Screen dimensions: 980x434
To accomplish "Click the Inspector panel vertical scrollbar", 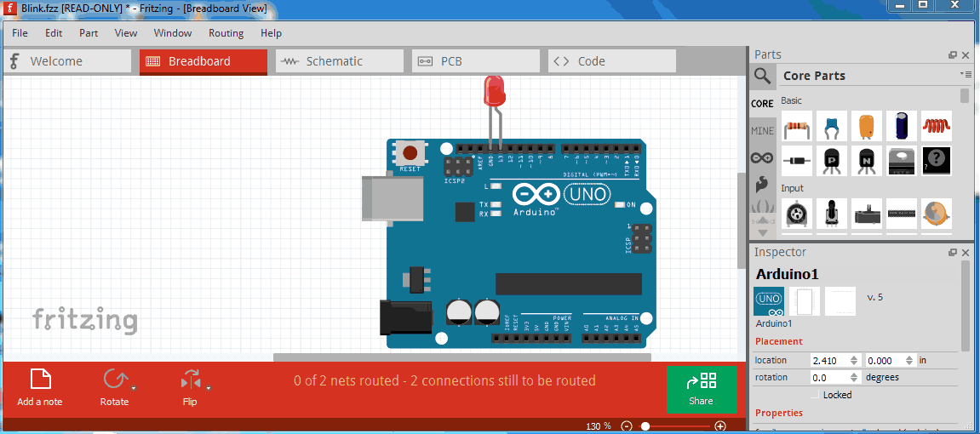I will tap(966, 306).
